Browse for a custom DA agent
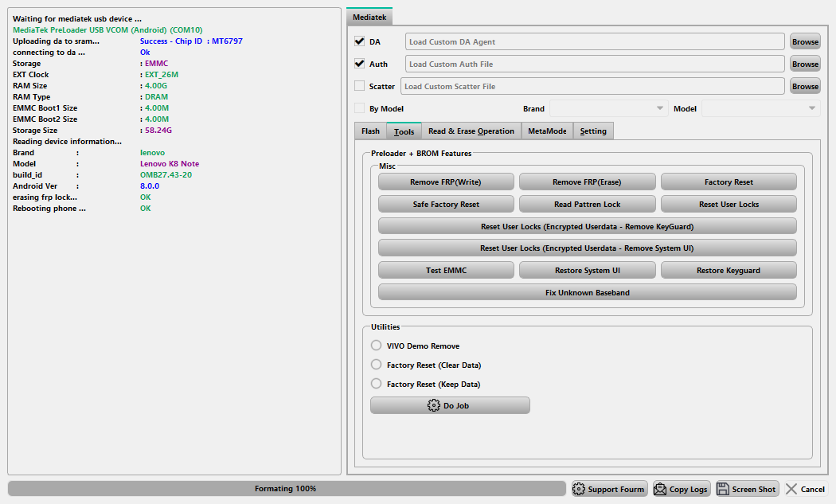This screenshot has width=836, height=504. (x=805, y=41)
